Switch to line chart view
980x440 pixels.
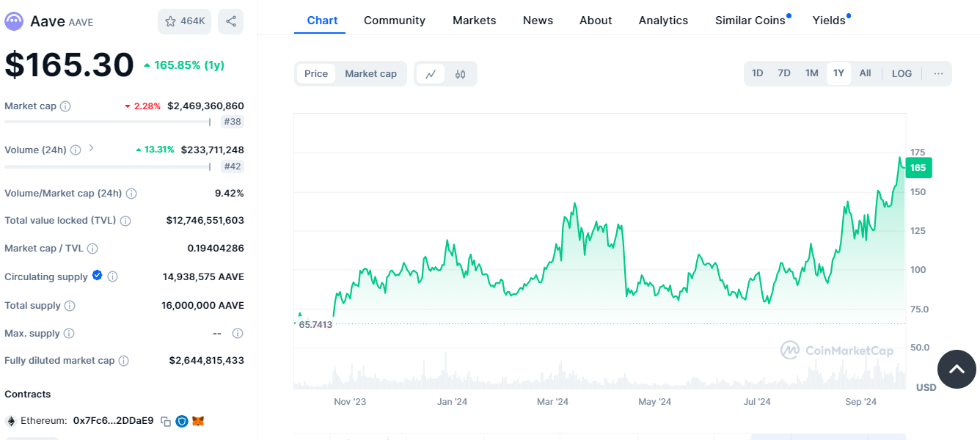coord(431,74)
